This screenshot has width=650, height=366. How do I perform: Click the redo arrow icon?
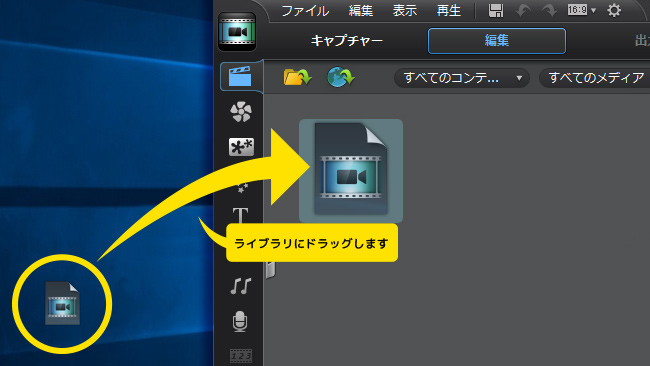click(549, 11)
